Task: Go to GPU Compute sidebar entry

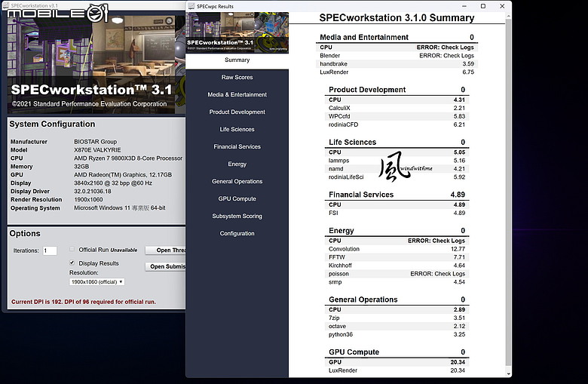Action: pos(237,198)
